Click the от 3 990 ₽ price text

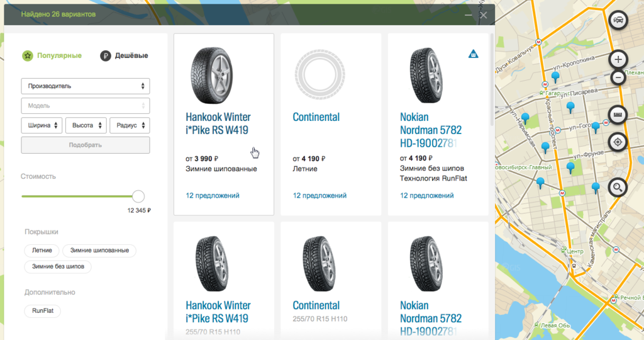point(202,159)
